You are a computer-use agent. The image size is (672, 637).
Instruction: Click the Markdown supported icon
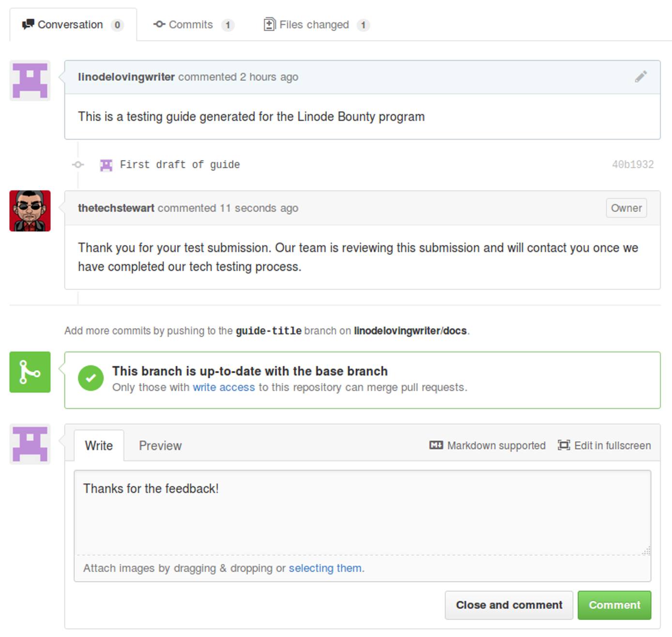click(x=435, y=445)
